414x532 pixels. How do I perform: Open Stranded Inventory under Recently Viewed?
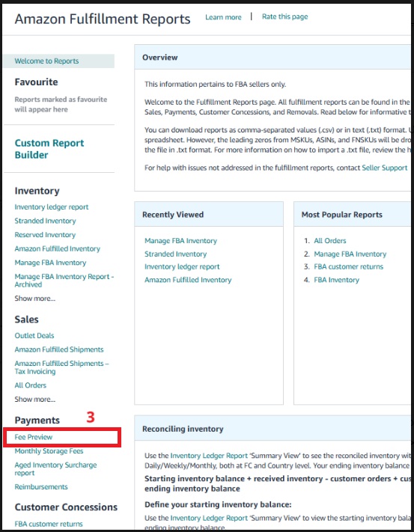click(x=175, y=254)
